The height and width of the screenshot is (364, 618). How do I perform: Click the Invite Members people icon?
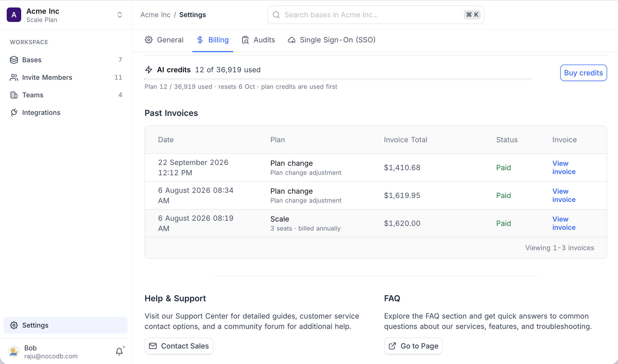click(14, 77)
